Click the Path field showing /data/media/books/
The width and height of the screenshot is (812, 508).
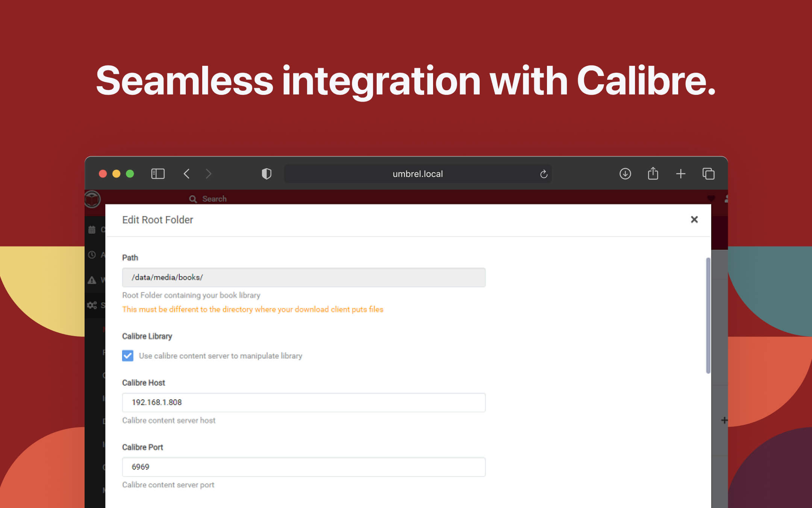click(303, 277)
